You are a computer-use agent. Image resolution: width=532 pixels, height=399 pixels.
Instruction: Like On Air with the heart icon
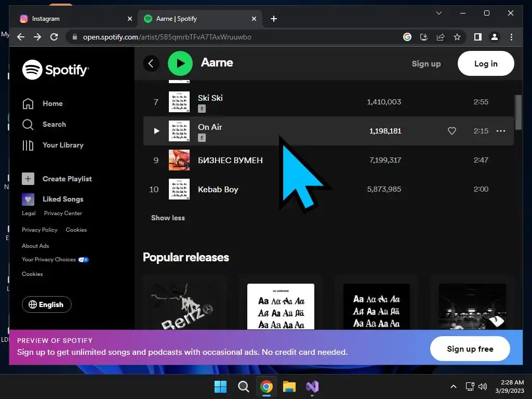(x=451, y=131)
